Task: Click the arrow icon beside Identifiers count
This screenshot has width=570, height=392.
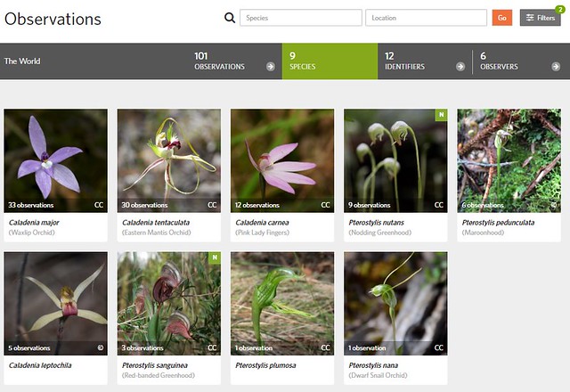Action: point(460,66)
